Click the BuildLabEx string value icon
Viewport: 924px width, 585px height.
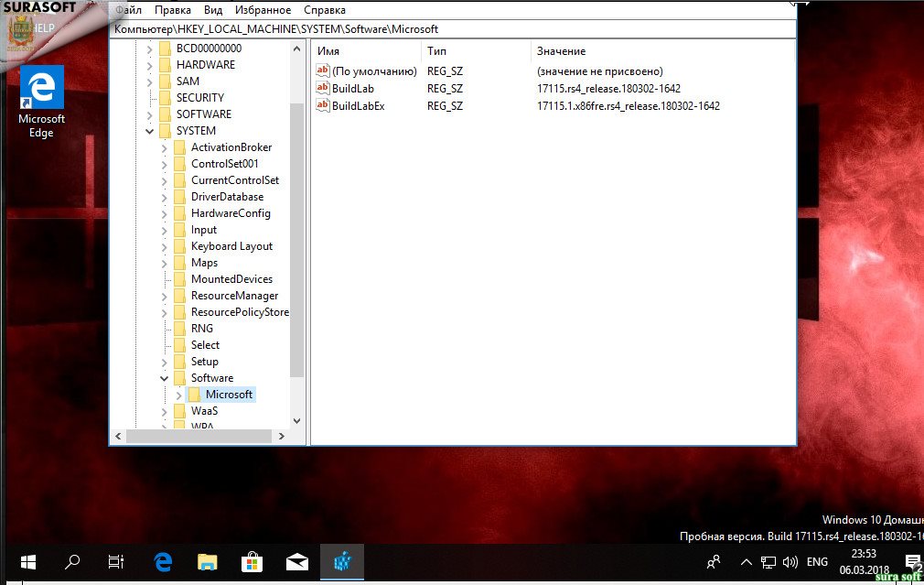tap(322, 105)
